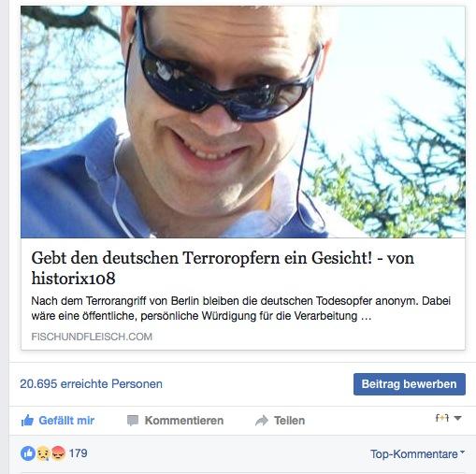
Task: Click the Beitrag bewerben button
Action: coord(410,384)
